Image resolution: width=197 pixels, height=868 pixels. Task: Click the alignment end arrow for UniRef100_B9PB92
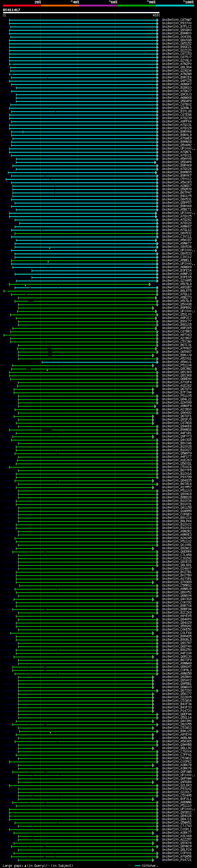(153, 308)
